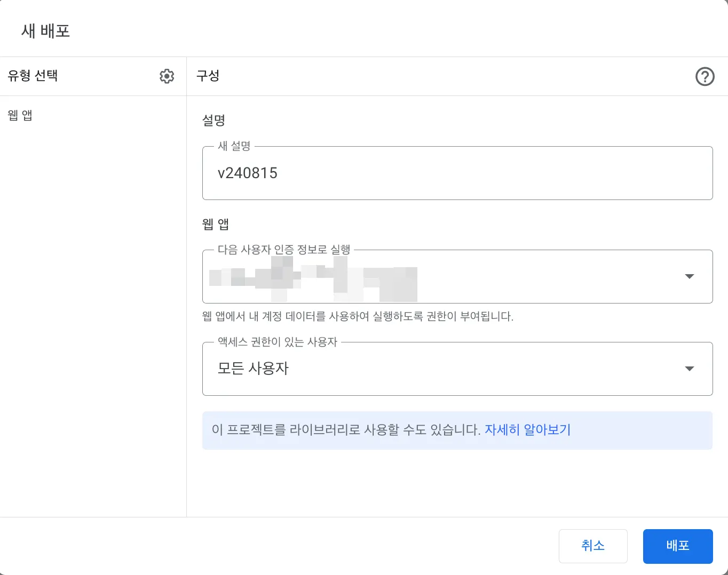Click the blurred account in the execute-as field
728x575 pixels.
pos(313,277)
